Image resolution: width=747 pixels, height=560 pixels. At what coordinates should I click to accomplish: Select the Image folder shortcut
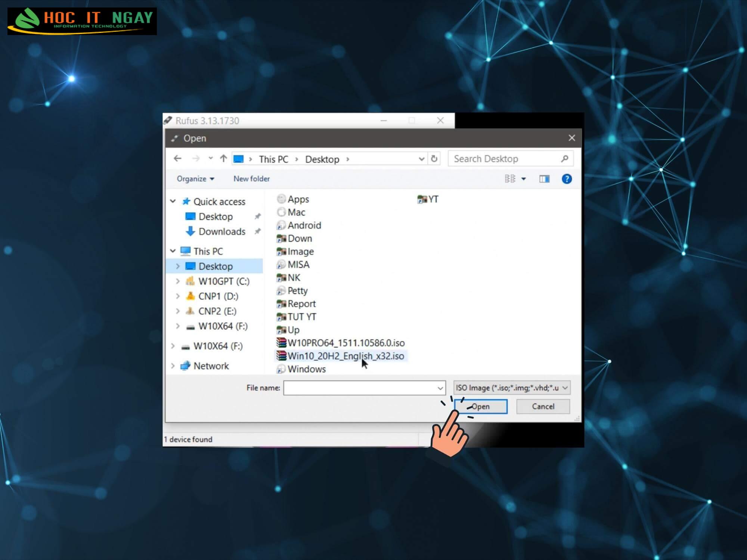click(x=295, y=251)
